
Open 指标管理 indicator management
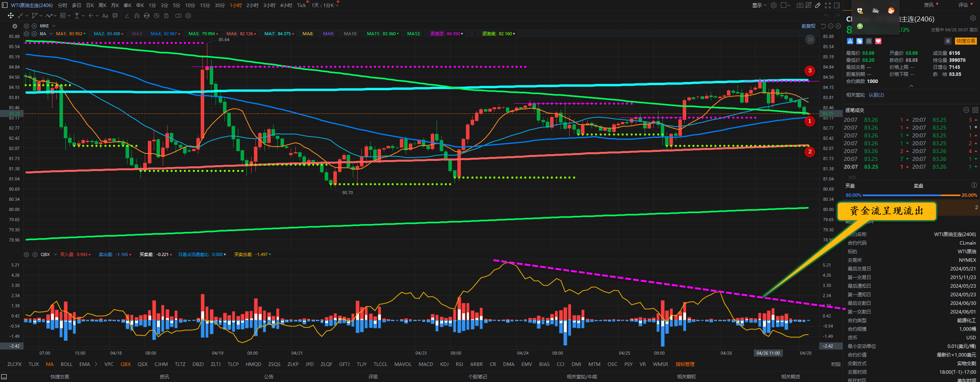tap(685, 364)
